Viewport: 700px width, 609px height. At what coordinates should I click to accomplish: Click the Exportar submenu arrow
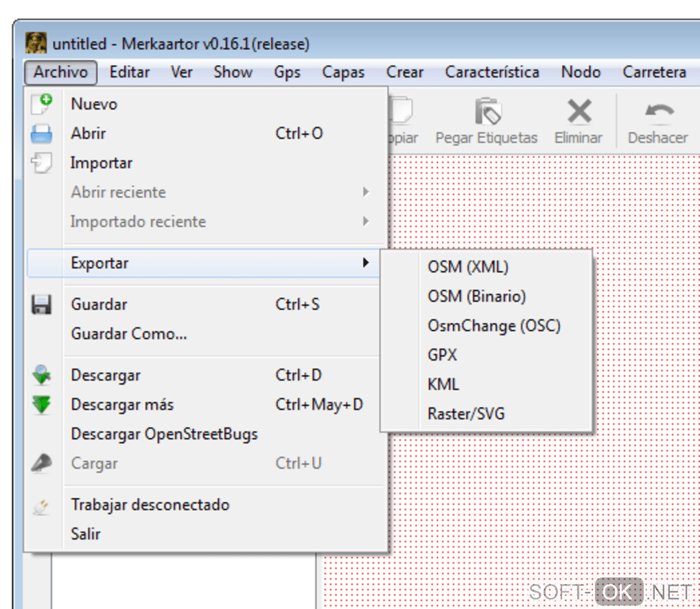click(366, 263)
